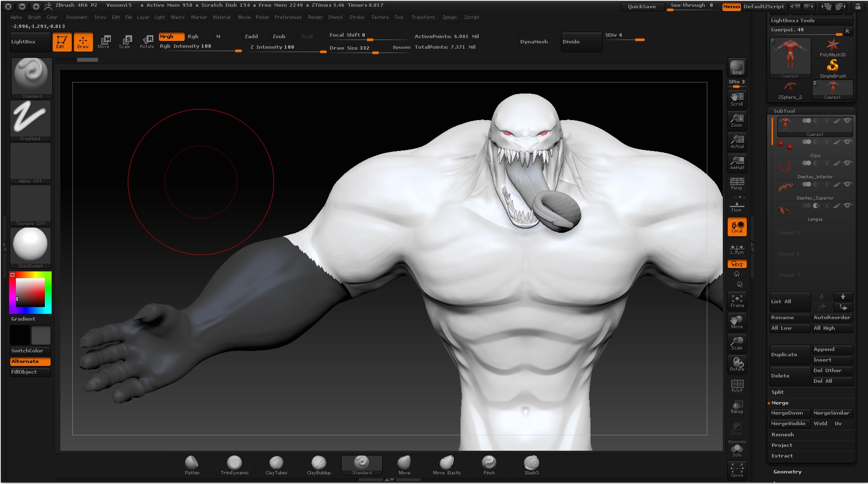This screenshot has width=868, height=484.
Task: Expand the Remesh section
Action: tap(783, 435)
